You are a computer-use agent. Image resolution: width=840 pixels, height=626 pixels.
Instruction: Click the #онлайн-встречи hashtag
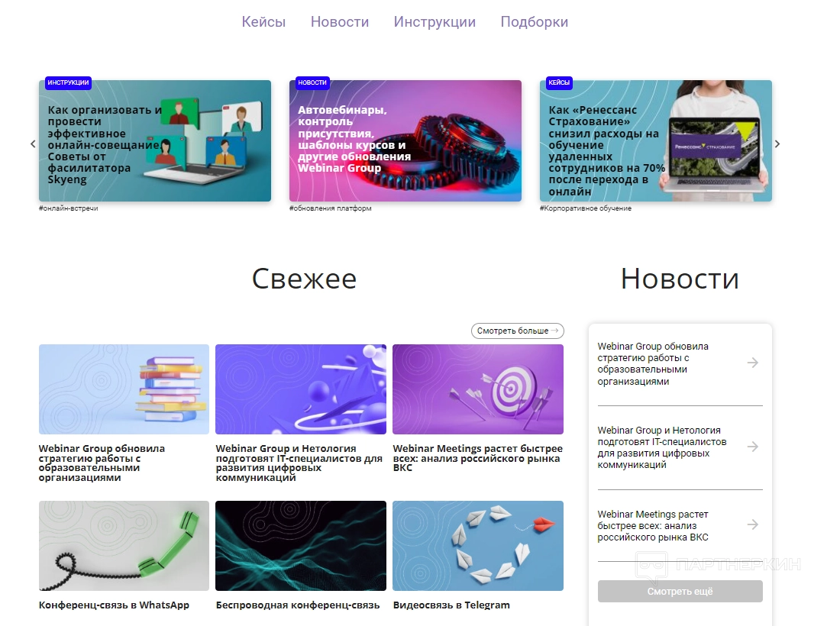pos(69,208)
